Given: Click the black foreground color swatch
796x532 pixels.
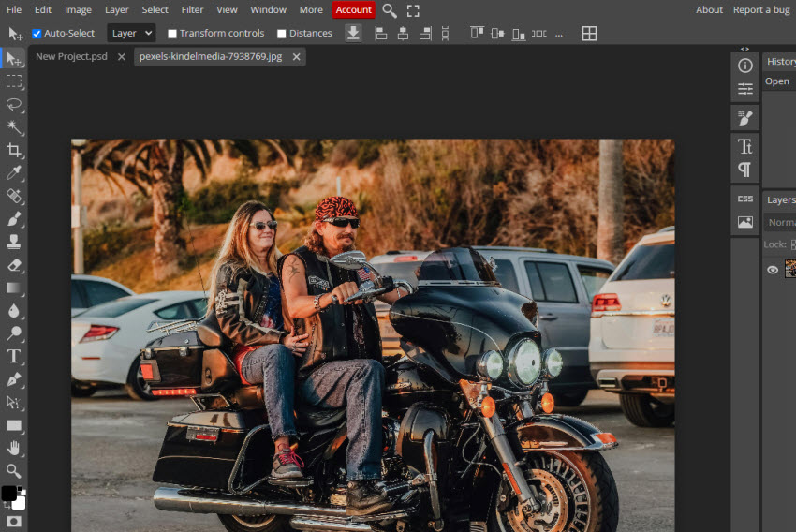Looking at the screenshot, I should [8, 493].
